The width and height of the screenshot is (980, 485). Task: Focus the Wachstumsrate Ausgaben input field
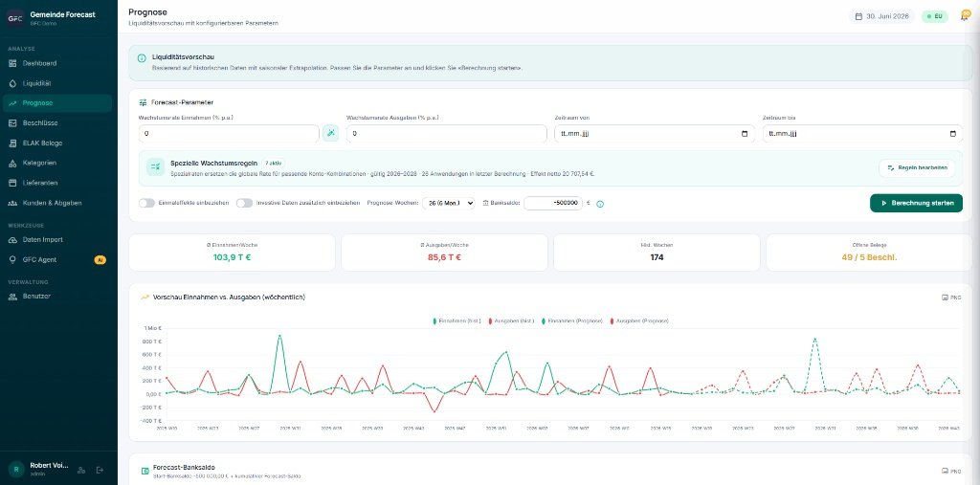coord(446,134)
